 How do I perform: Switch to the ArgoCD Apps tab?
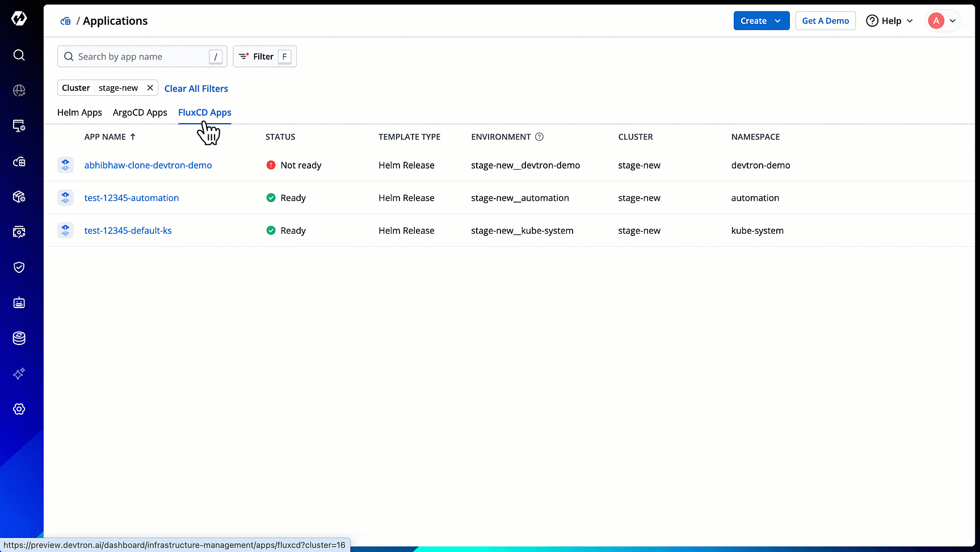(x=140, y=112)
